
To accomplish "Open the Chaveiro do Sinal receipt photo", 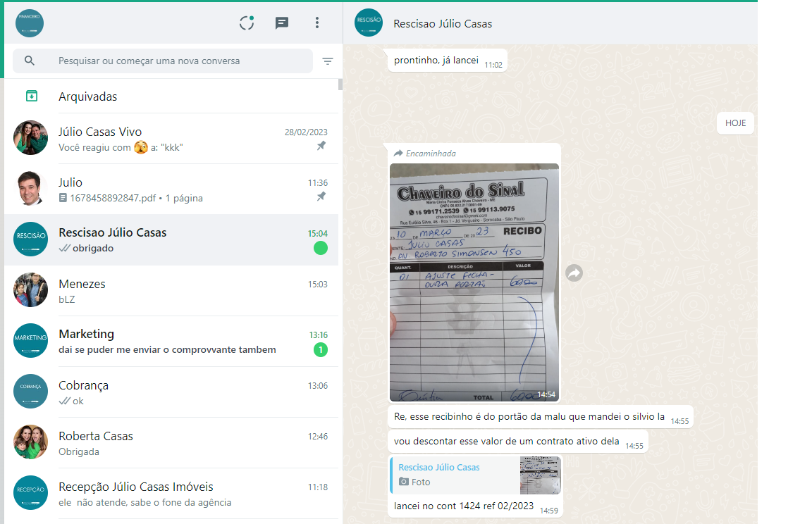I will pyautogui.click(x=474, y=282).
